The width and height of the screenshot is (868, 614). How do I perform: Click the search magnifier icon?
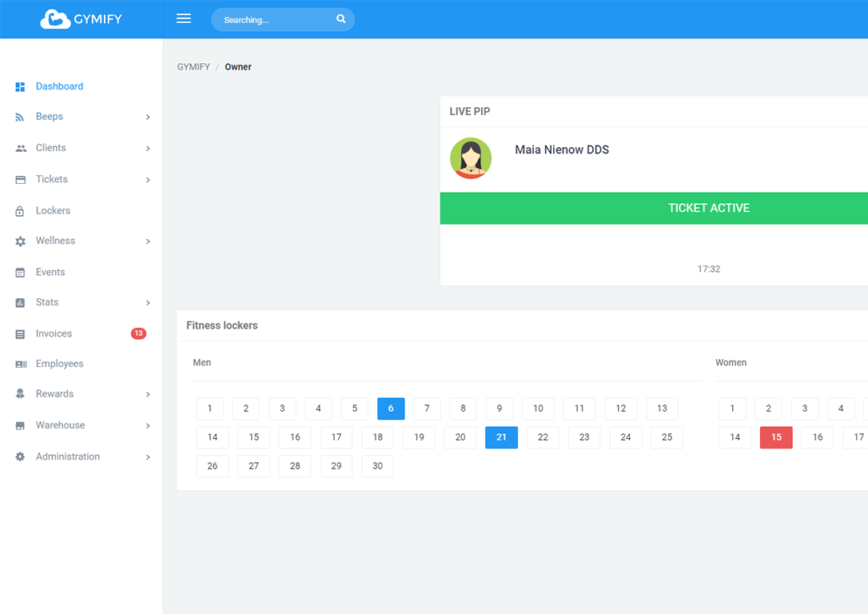[341, 19]
